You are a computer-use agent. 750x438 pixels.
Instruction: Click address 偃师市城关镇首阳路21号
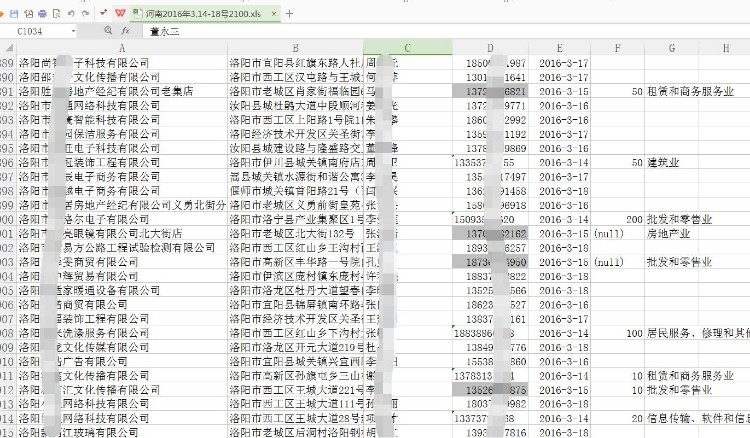pos(296,191)
